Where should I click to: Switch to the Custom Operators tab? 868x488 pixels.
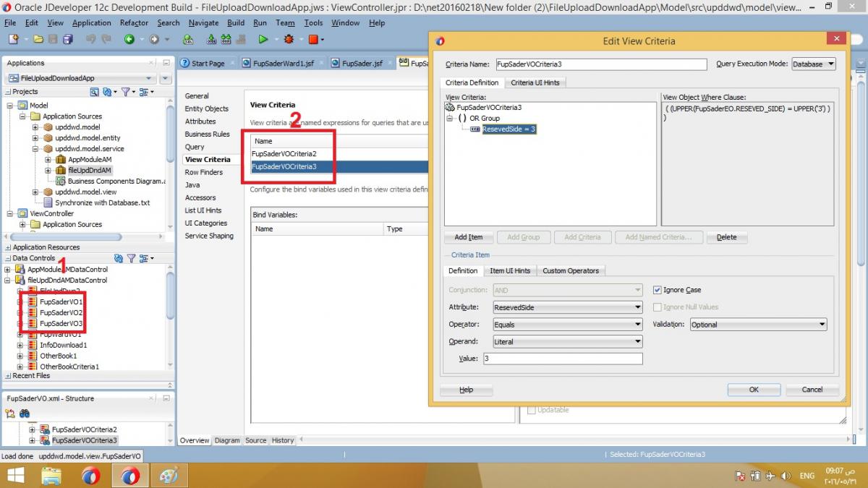tap(571, 270)
